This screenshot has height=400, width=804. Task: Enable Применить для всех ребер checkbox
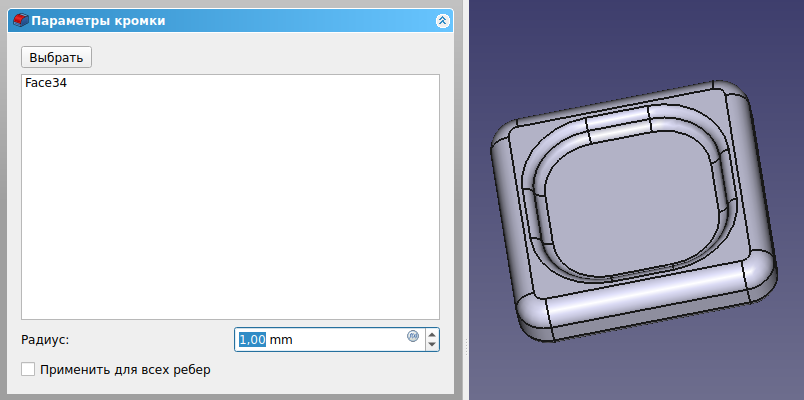(x=28, y=369)
